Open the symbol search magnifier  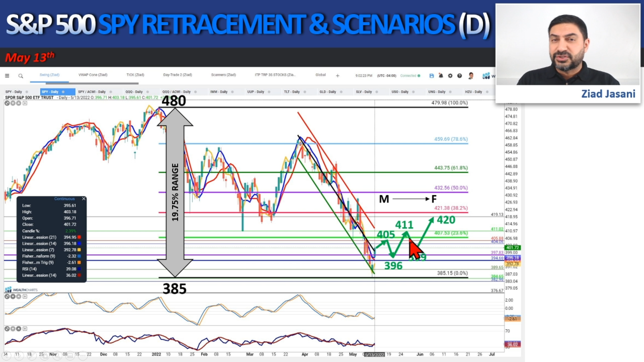21,76
